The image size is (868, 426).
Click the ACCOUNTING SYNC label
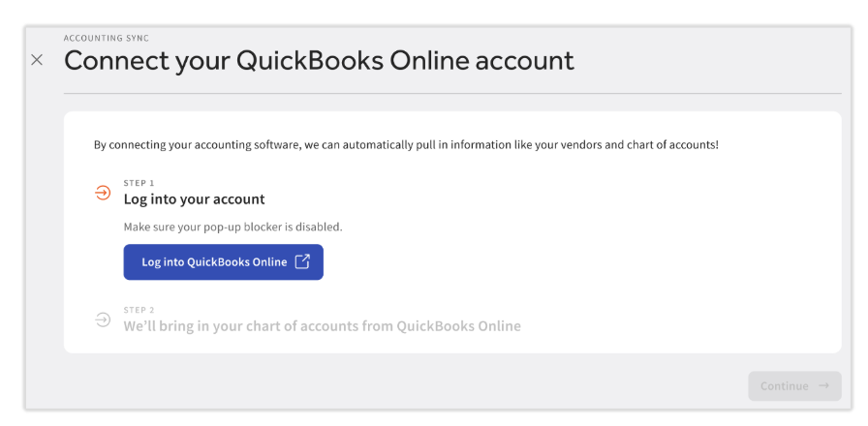click(107, 38)
